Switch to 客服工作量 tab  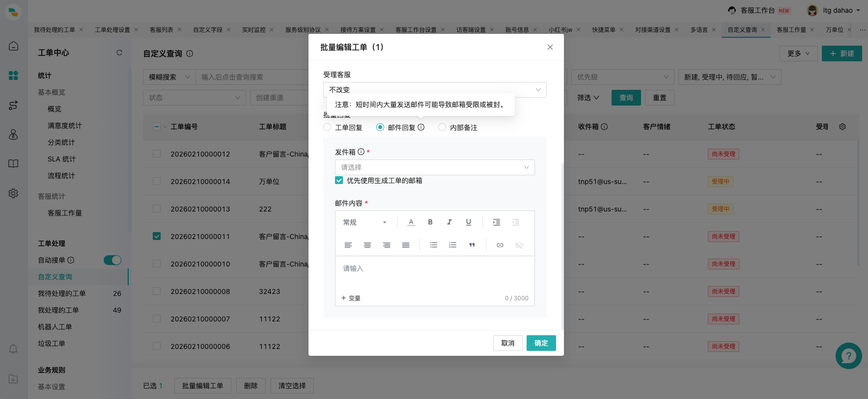791,30
